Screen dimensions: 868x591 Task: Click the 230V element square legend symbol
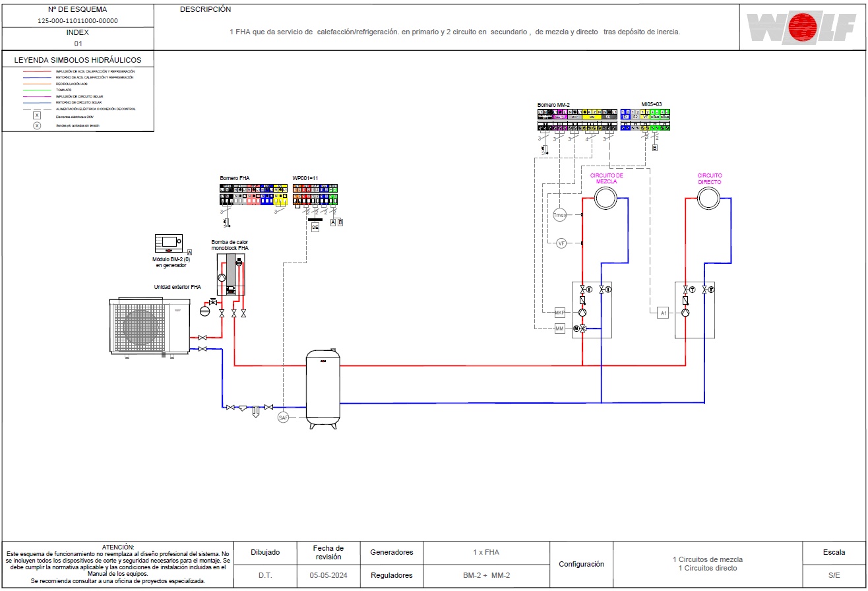pos(37,115)
